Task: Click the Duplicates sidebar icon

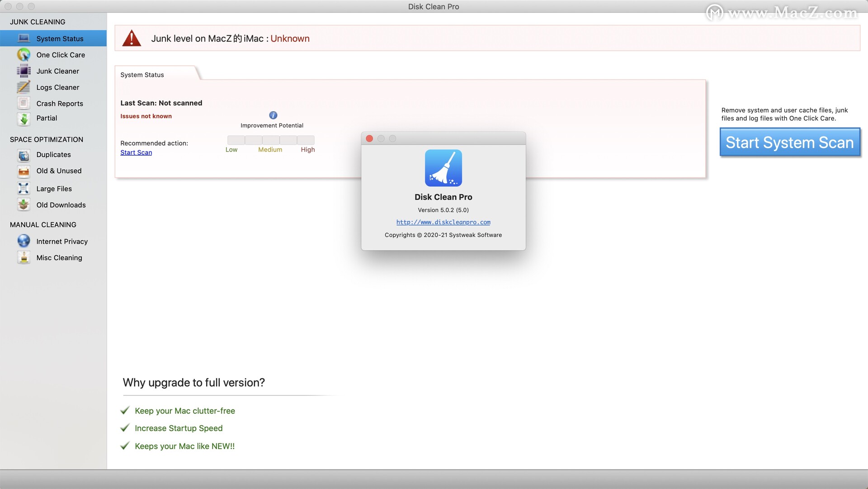Action: click(24, 154)
